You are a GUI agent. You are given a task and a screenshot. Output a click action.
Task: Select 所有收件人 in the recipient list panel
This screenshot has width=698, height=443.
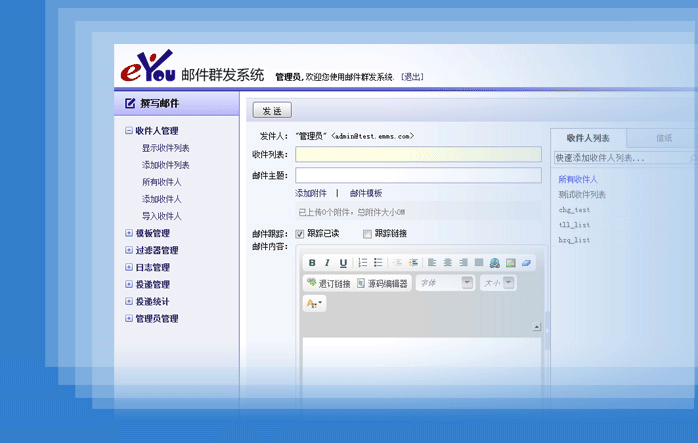pyautogui.click(x=578, y=179)
